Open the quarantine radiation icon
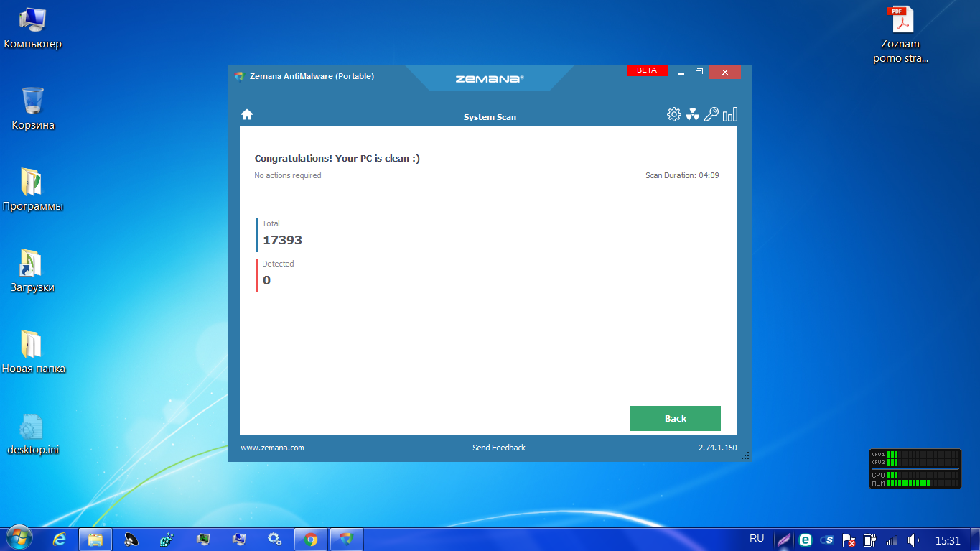Image resolution: width=980 pixels, height=551 pixels. click(692, 114)
